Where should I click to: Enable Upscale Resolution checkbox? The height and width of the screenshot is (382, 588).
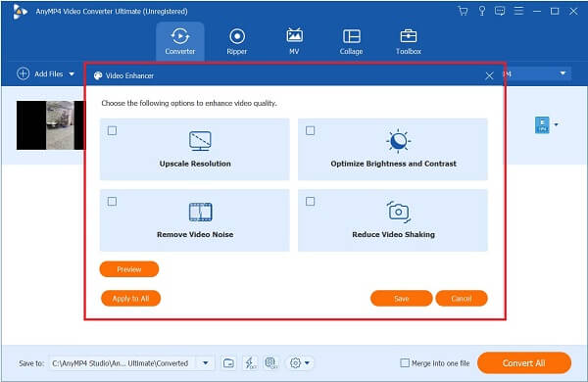click(112, 131)
